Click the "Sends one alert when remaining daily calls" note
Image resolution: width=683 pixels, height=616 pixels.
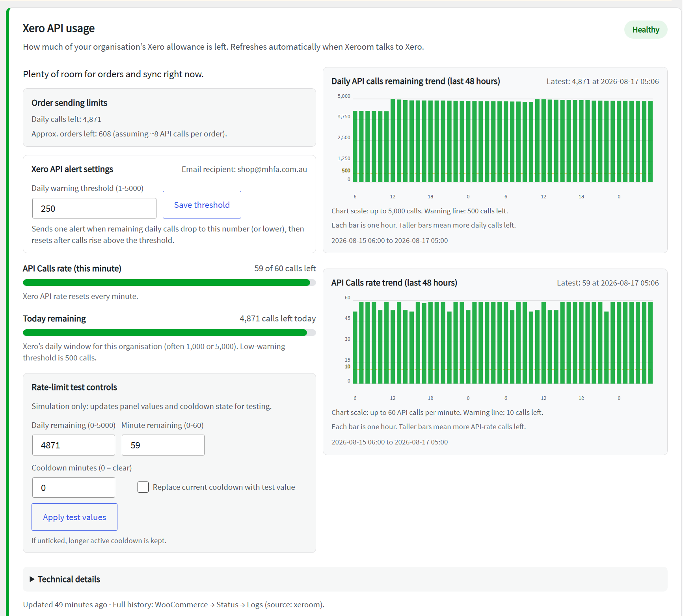coord(168,234)
